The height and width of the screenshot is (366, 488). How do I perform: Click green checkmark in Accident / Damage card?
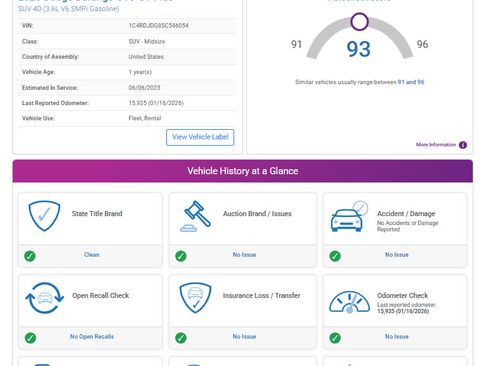(335, 256)
